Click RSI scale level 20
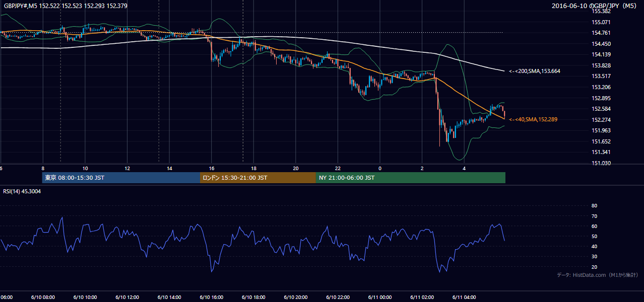 click(594, 267)
